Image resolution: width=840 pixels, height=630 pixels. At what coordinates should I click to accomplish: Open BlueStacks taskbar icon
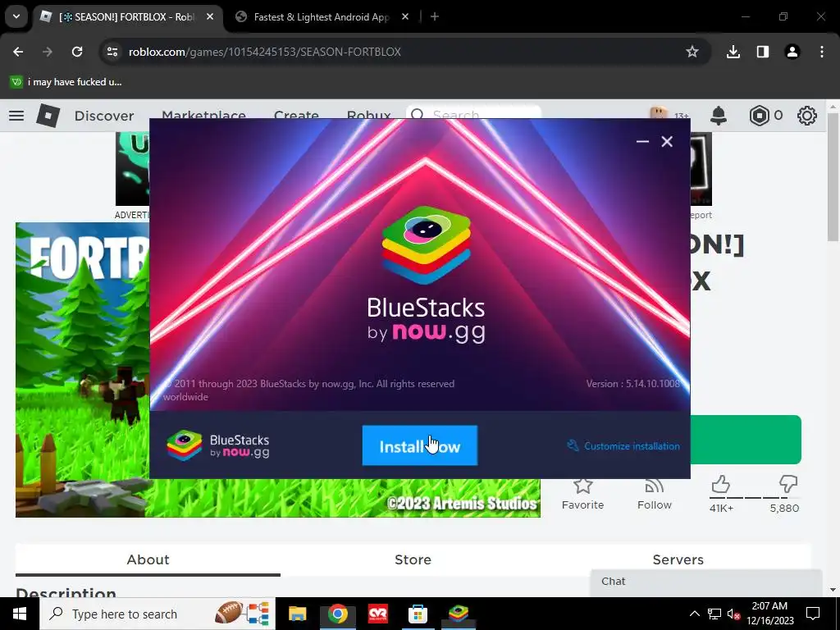(x=458, y=614)
